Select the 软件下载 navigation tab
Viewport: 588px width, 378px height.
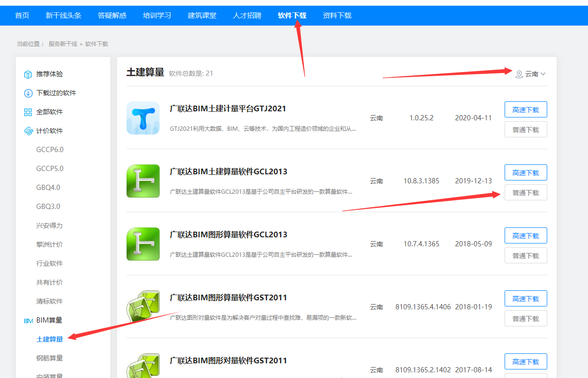click(292, 16)
